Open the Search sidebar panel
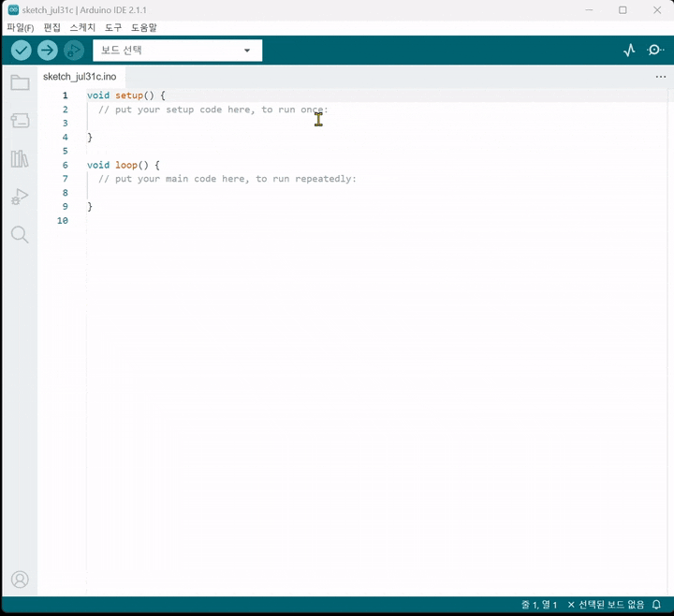 20,235
